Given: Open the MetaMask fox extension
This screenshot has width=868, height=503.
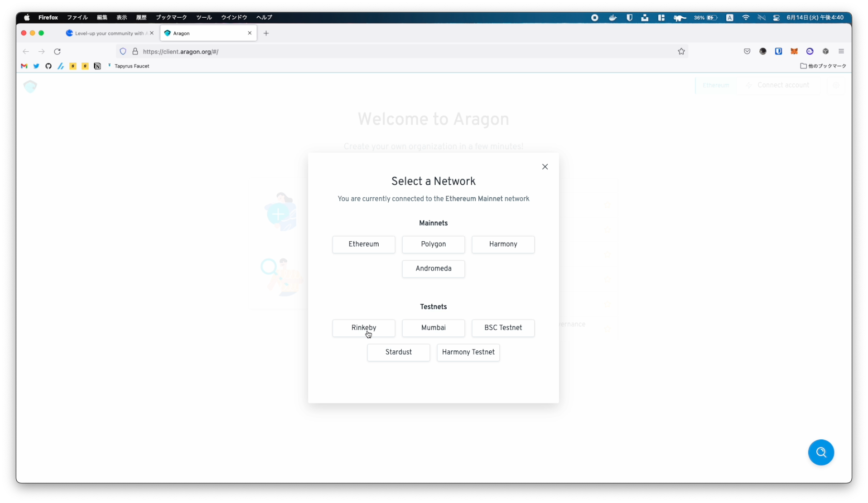Looking at the screenshot, I should click(794, 52).
